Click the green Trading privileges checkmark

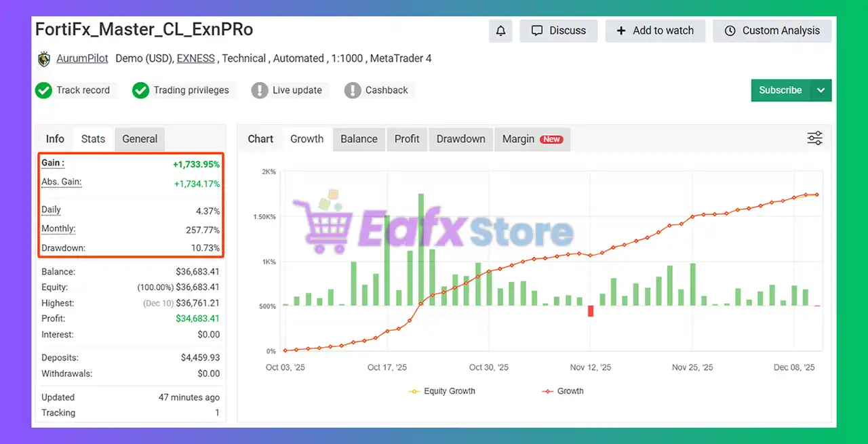[x=140, y=90]
